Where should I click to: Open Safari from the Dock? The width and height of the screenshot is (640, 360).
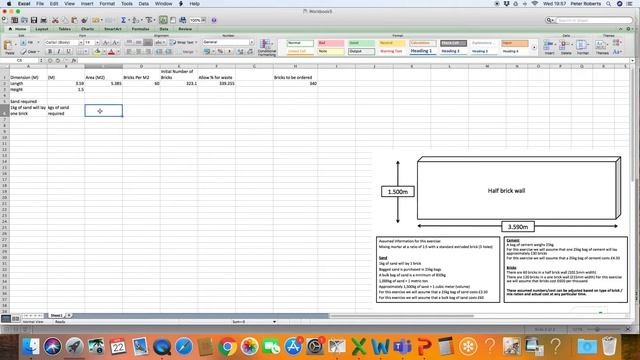(x=184, y=347)
